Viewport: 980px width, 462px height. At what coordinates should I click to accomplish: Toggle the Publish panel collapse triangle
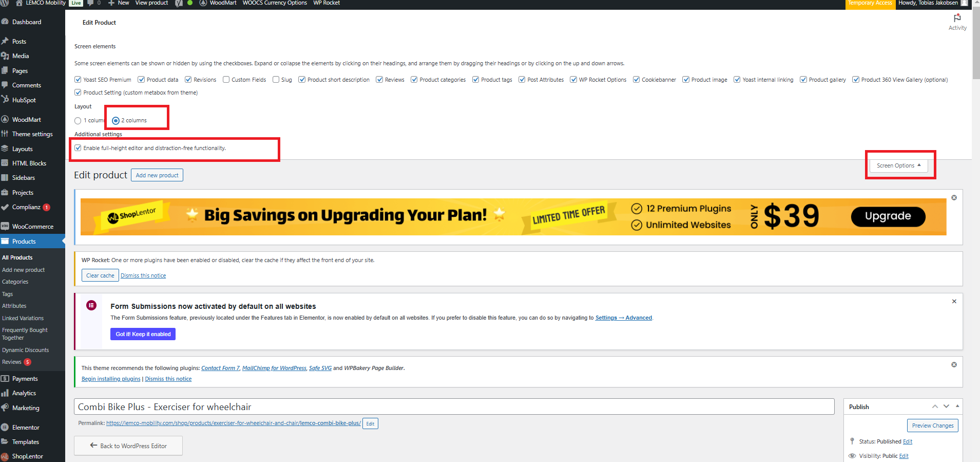tap(957, 406)
